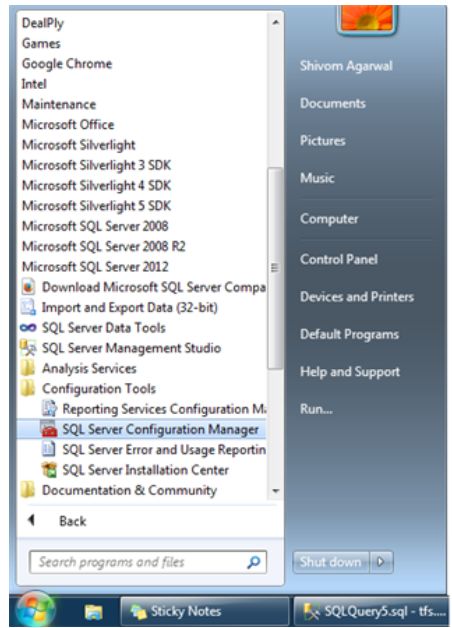Click the search magnifier icon
The image size is (452, 628).
(x=253, y=562)
